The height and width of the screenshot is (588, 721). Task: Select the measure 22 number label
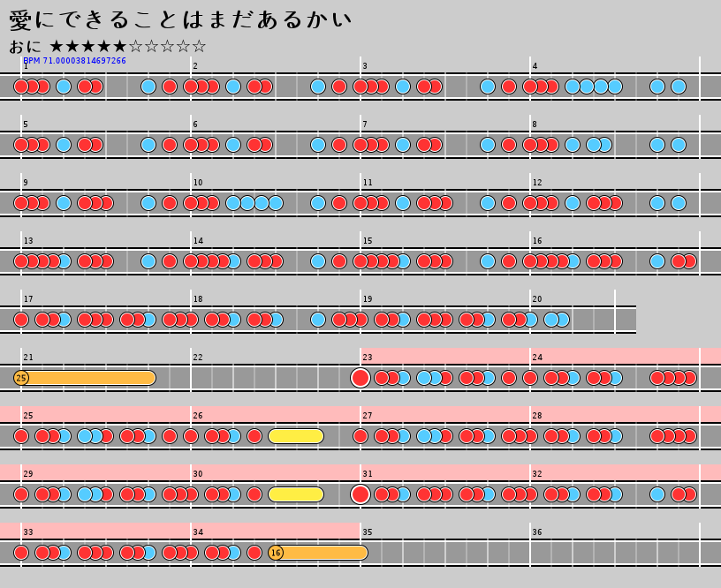197,358
